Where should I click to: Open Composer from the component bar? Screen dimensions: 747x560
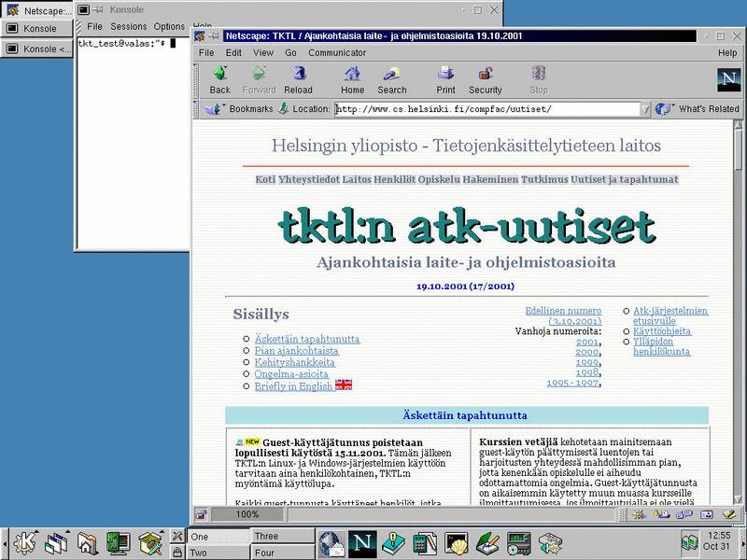729,514
